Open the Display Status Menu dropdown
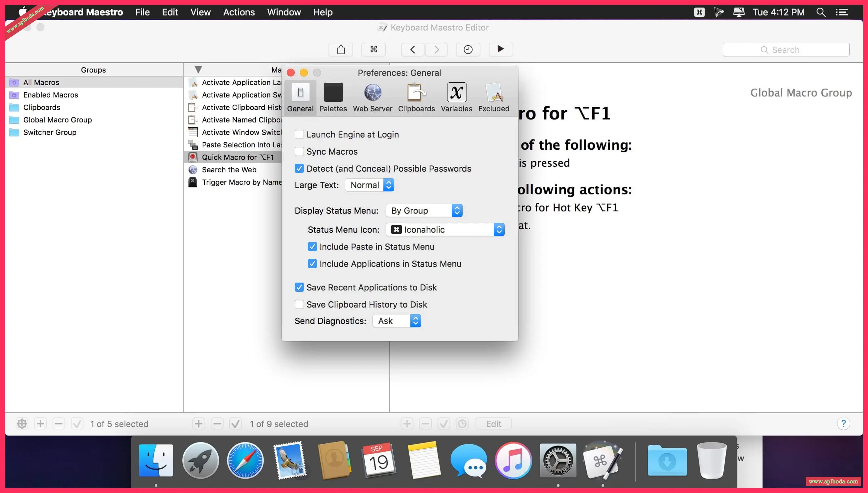The width and height of the screenshot is (868, 493). 424,211
